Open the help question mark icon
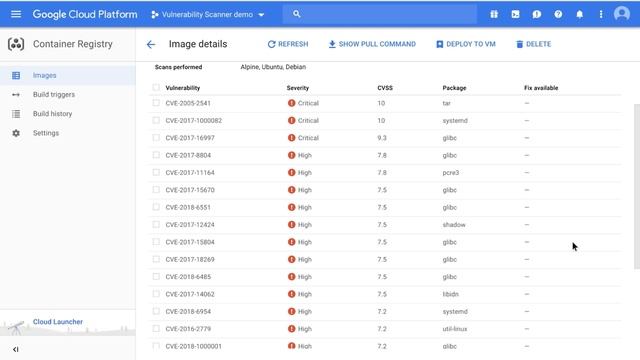The width and height of the screenshot is (640, 360). pyautogui.click(x=558, y=14)
